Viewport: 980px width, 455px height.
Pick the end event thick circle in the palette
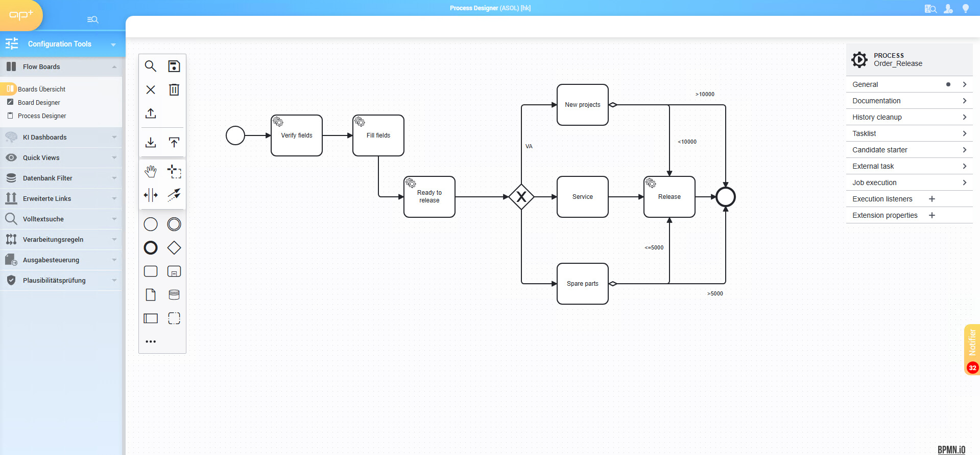[151, 248]
